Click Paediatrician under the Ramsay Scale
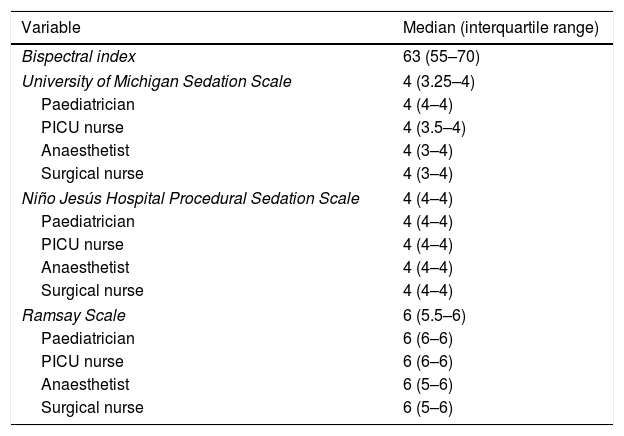The height and width of the screenshot is (436, 624). click(x=88, y=338)
